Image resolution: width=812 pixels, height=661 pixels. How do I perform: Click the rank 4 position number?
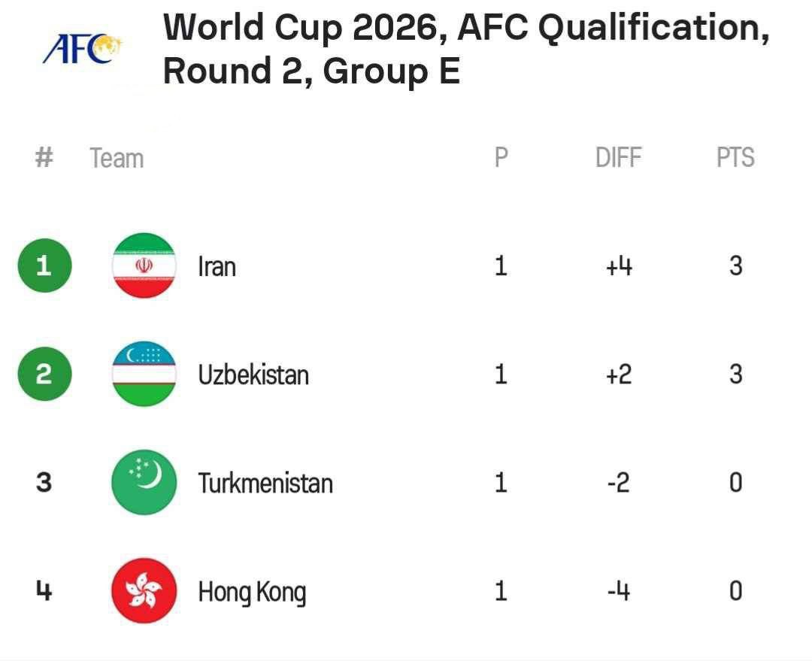click(x=44, y=591)
